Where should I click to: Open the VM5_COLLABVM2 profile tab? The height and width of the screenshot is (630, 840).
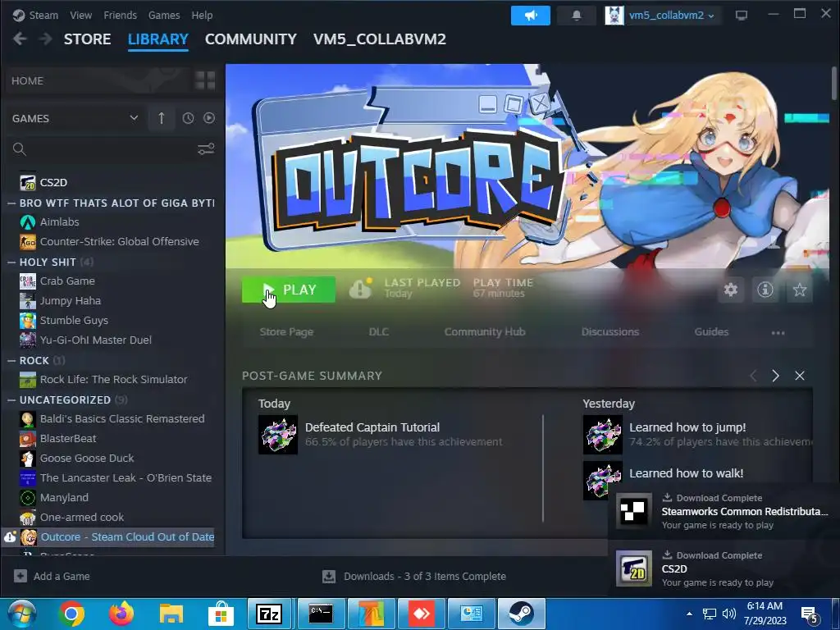[x=380, y=39]
